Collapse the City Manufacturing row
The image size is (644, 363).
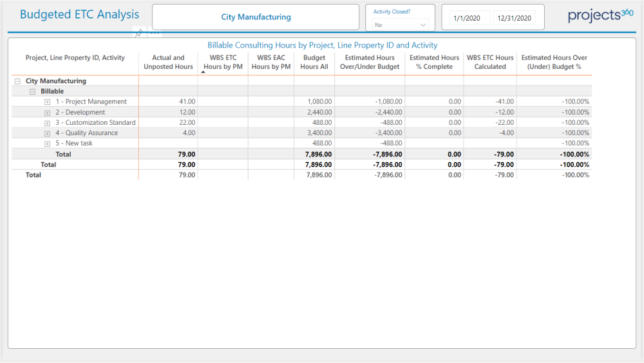tap(17, 82)
